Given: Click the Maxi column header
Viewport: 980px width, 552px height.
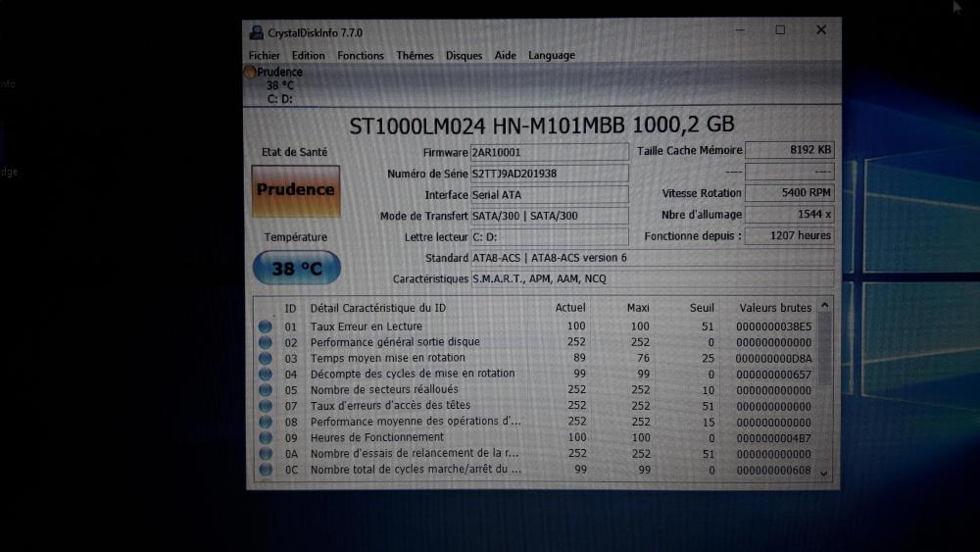Looking at the screenshot, I should tap(638, 308).
